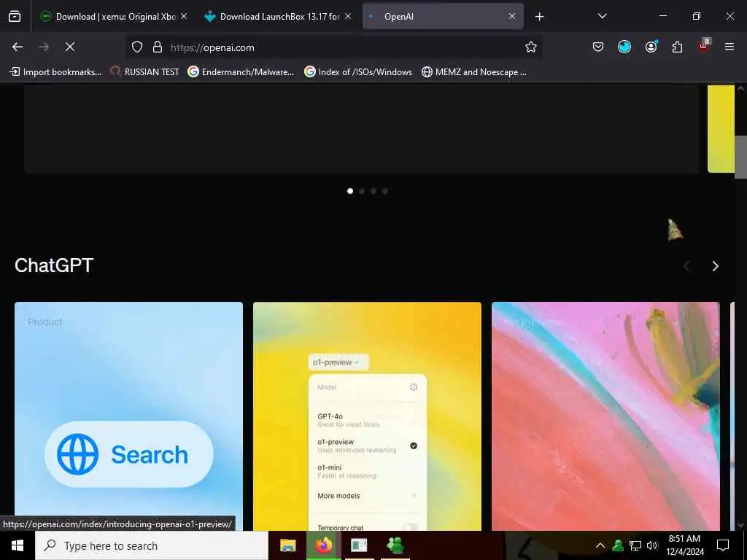This screenshot has width=747, height=560.
Task: Go back to the previous page
Action: click(x=18, y=47)
